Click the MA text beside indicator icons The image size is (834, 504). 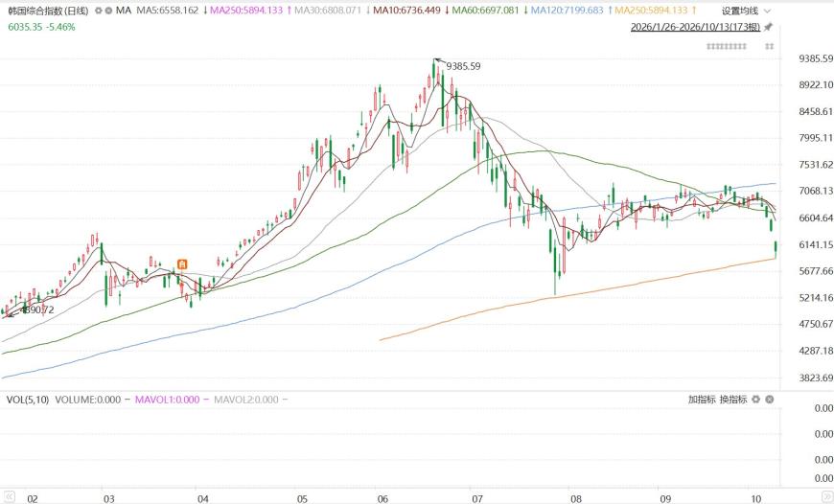[x=124, y=11]
